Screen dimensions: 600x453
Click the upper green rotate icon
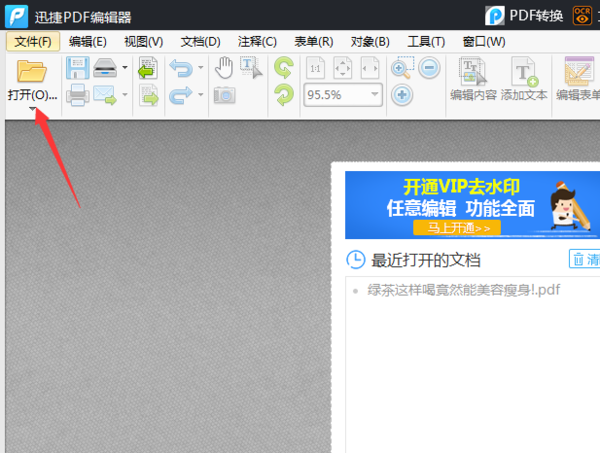point(284,68)
